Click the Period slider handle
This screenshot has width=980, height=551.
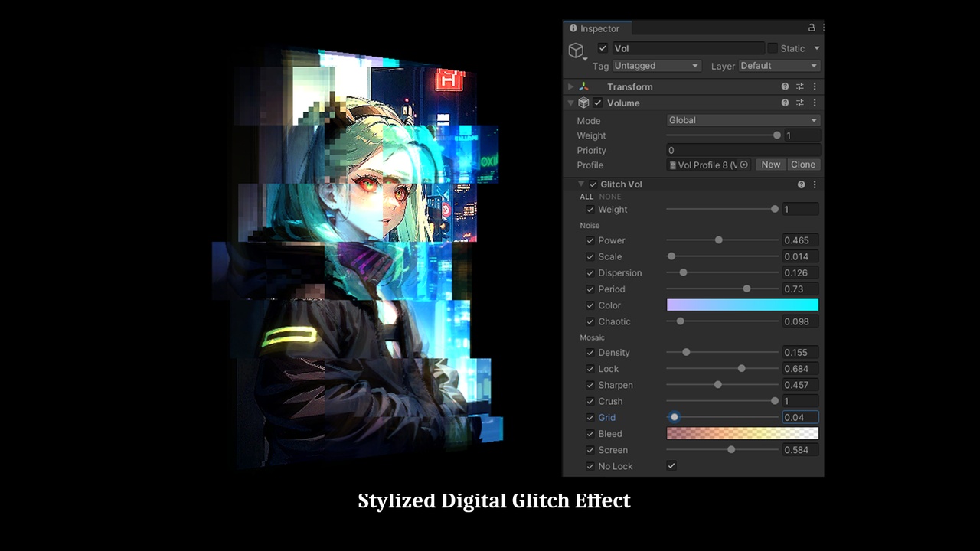tap(746, 289)
